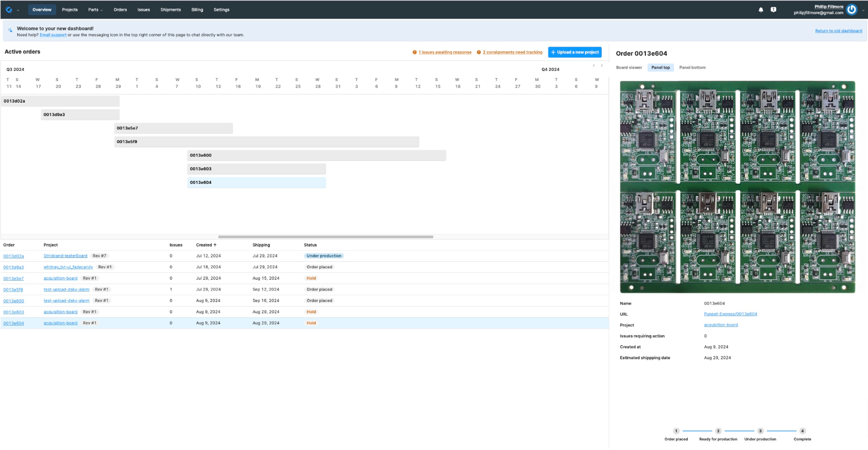Click the blue company logo in top bar
The height and width of the screenshot is (450, 868).
coord(8,9)
